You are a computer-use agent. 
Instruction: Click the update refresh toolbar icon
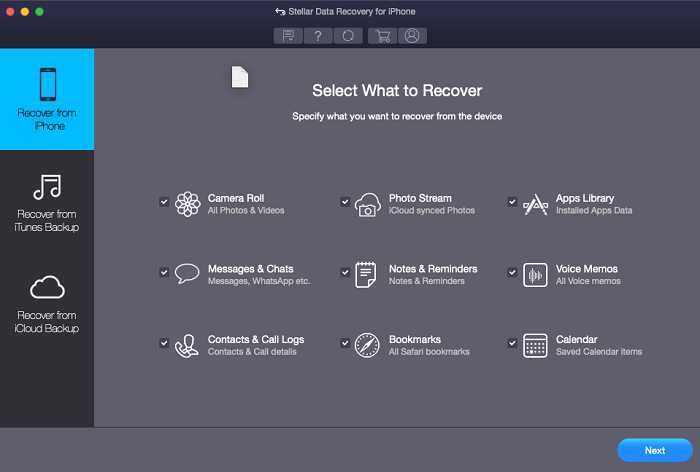pos(348,36)
